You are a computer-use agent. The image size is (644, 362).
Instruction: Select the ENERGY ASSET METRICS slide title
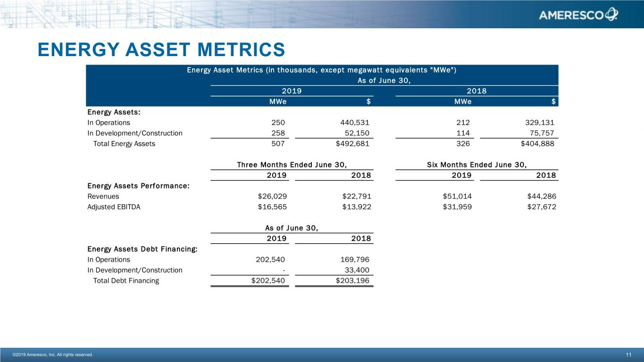tap(161, 50)
